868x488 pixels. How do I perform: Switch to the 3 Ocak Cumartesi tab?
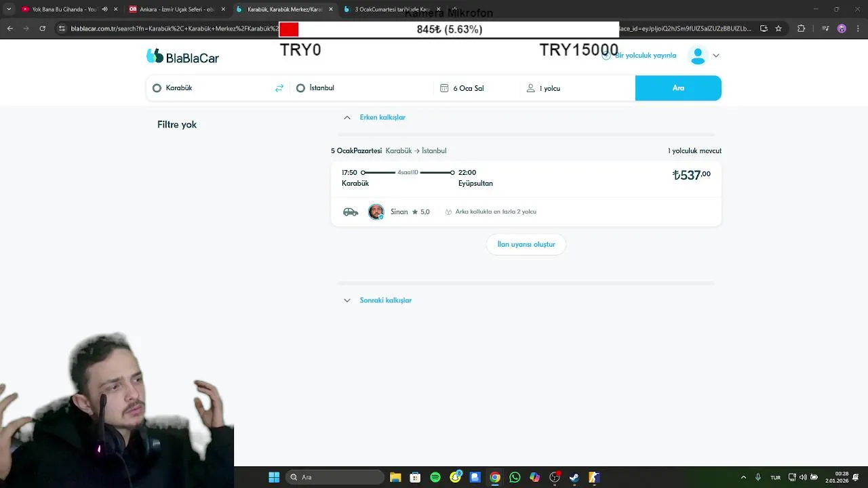392,9
